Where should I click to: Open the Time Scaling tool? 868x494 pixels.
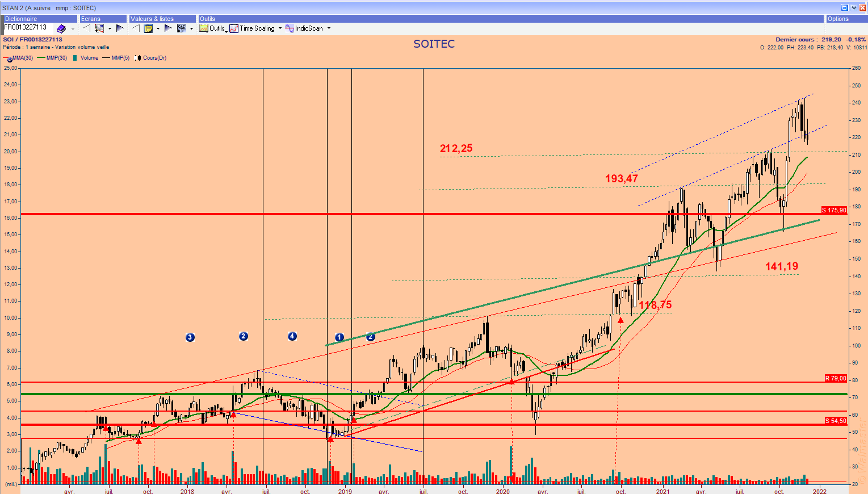pos(252,28)
